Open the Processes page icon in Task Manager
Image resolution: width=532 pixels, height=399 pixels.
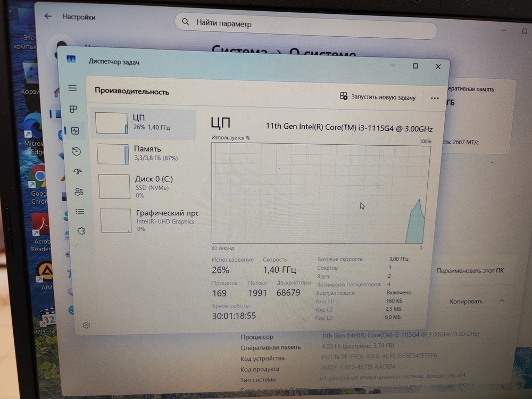(73, 109)
